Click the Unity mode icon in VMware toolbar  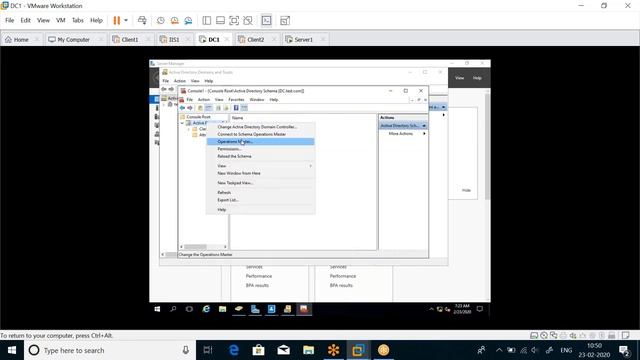click(248, 20)
